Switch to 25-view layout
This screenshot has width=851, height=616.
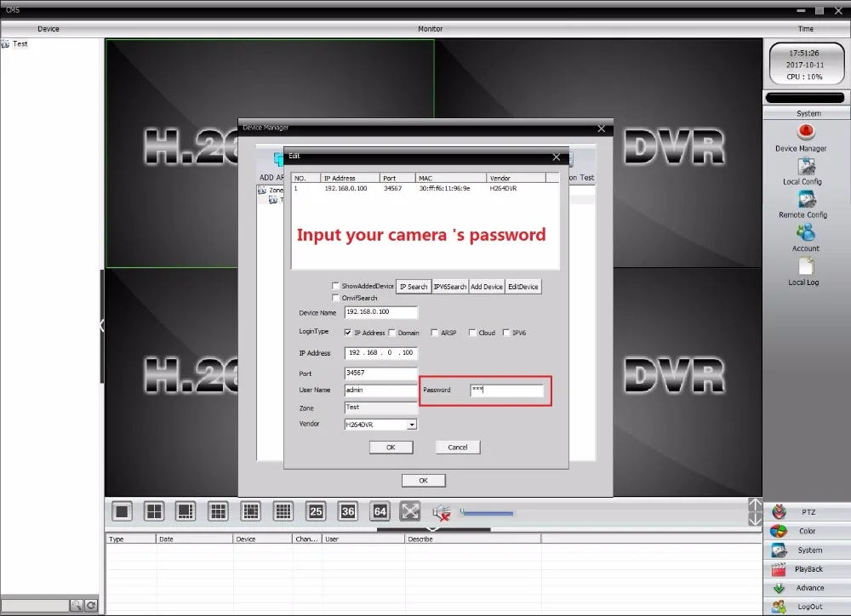coord(316,511)
